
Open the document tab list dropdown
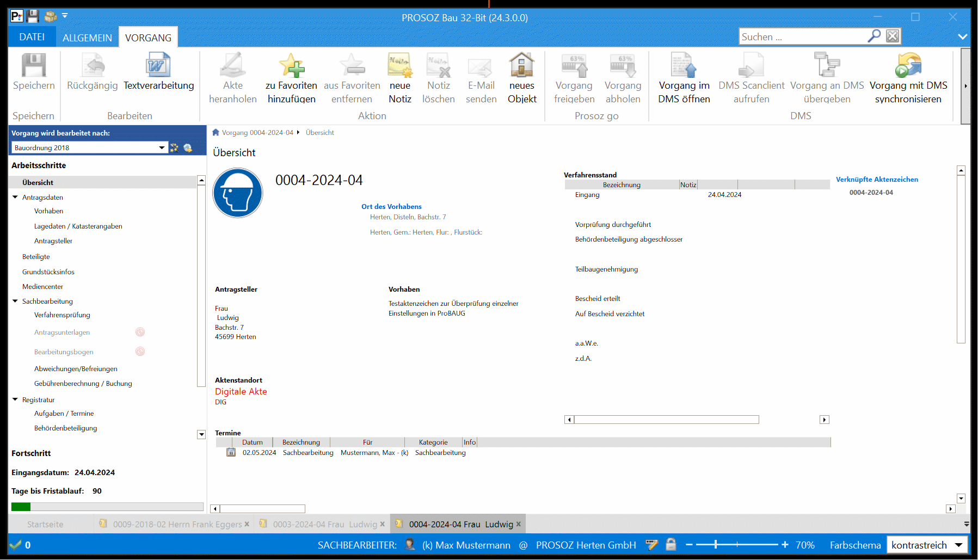(967, 524)
